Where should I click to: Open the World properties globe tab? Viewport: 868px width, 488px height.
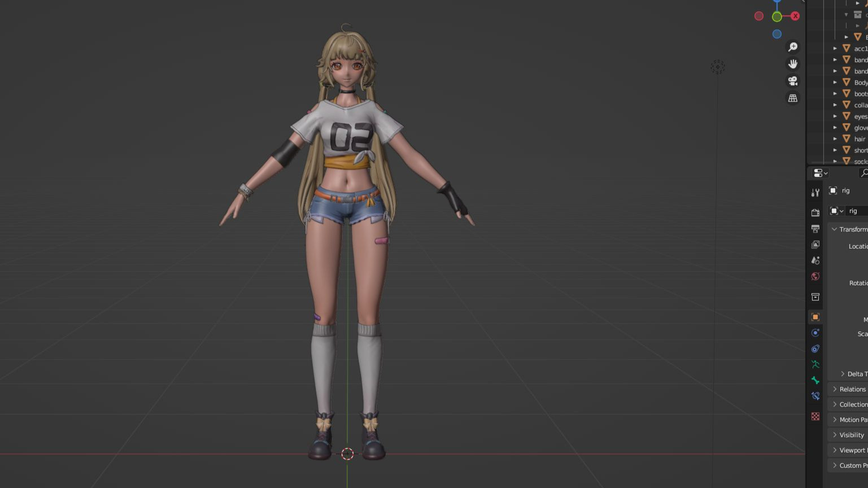(815, 276)
